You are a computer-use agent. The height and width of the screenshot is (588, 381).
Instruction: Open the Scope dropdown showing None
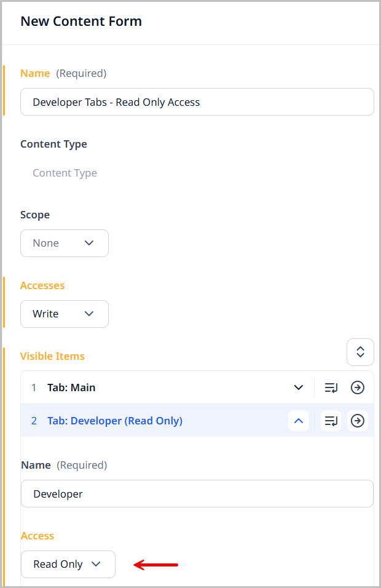65,243
